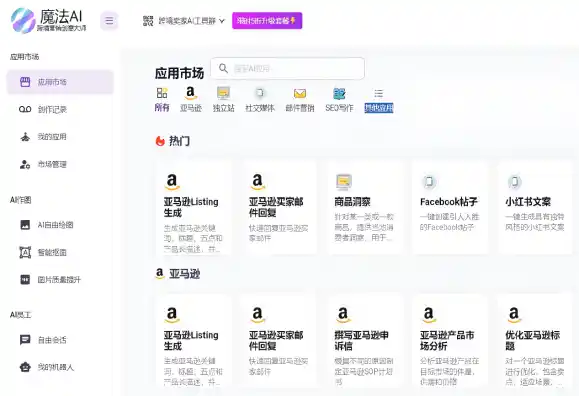Filter by the 亚马逊 category icon
Screen dimensions: 579x396
190,93
